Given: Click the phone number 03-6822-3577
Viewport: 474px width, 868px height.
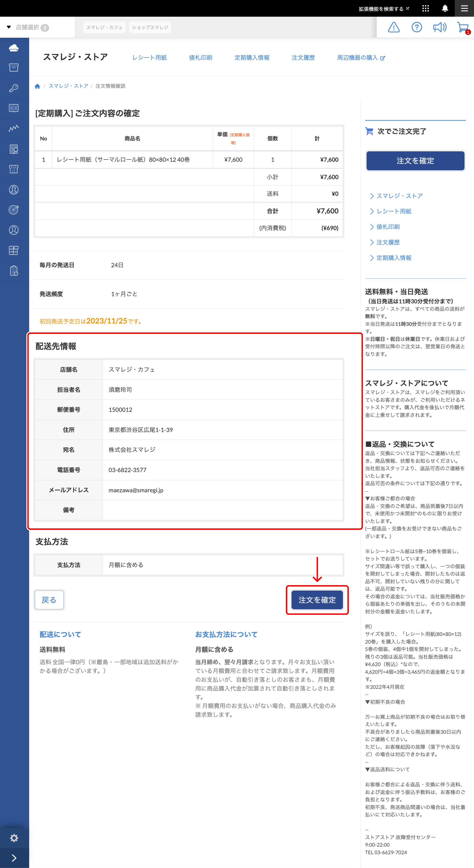Looking at the screenshot, I should click(128, 470).
